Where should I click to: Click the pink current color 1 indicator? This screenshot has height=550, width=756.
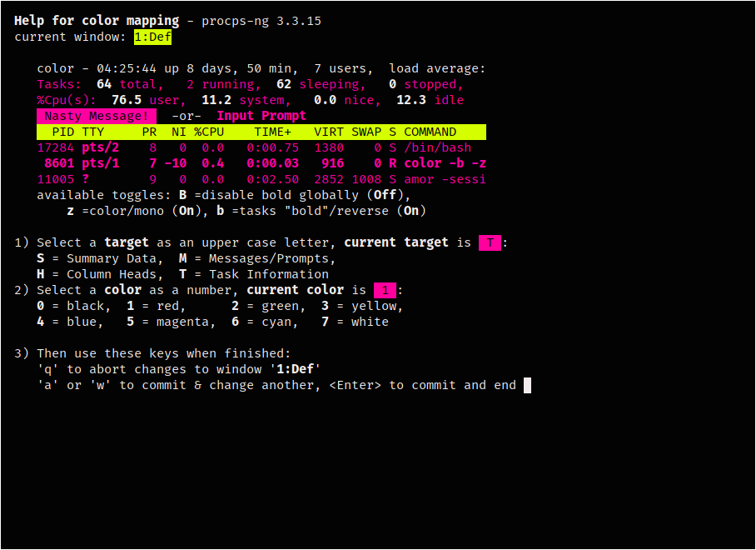click(385, 290)
